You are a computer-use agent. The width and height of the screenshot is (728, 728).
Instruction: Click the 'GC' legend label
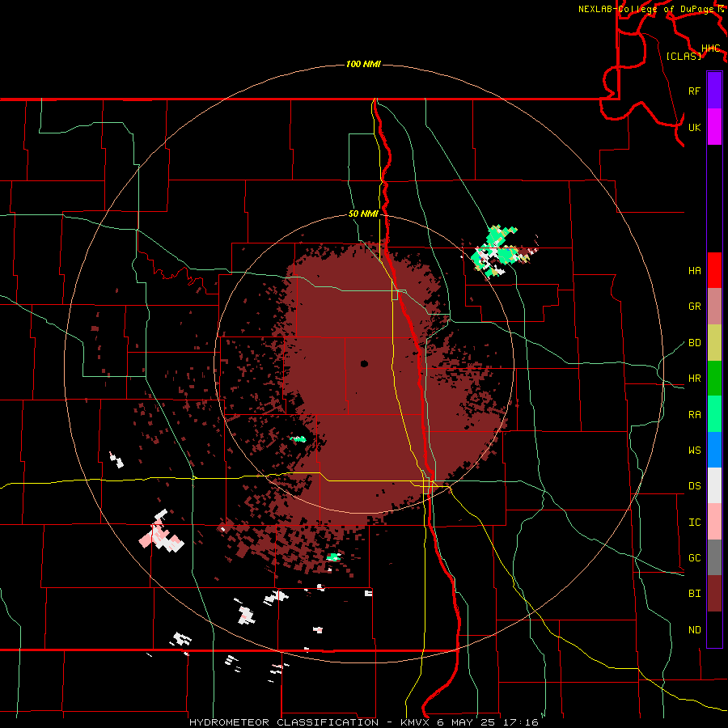pyautogui.click(x=694, y=558)
